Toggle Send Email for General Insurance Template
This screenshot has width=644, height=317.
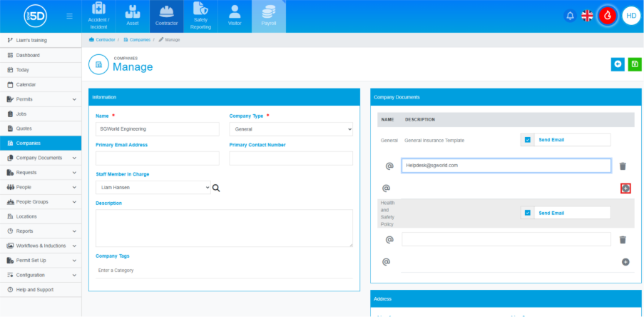pos(528,140)
